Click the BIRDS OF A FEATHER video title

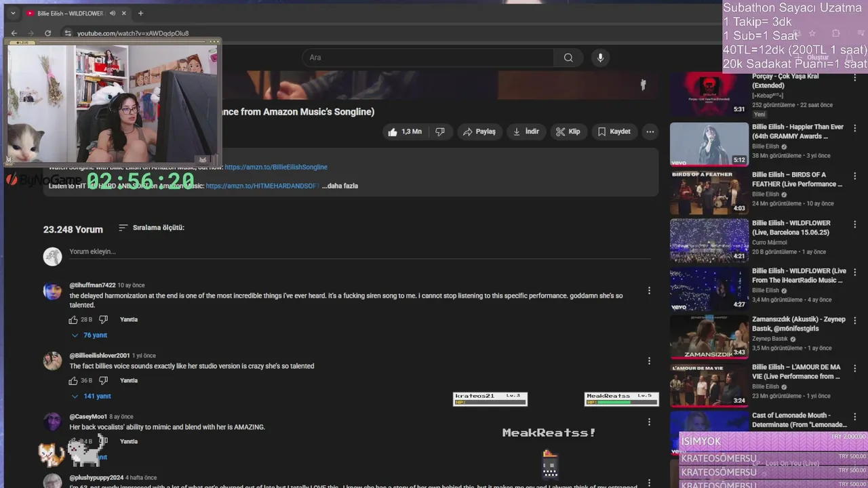797,180
